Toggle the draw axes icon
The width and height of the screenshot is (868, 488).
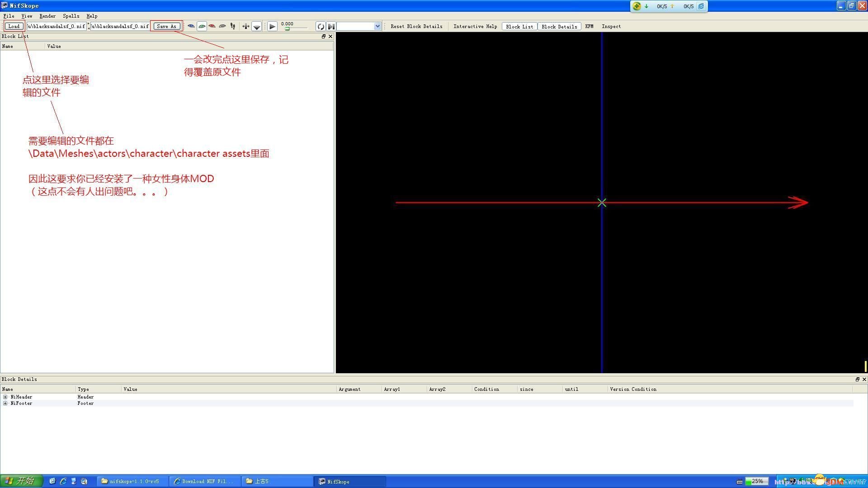pyautogui.click(x=245, y=26)
